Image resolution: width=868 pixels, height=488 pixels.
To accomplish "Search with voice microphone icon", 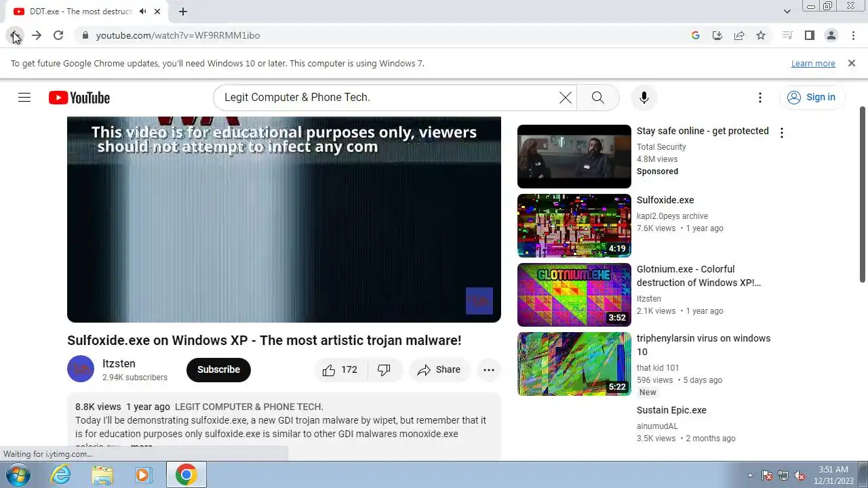I will tap(644, 98).
